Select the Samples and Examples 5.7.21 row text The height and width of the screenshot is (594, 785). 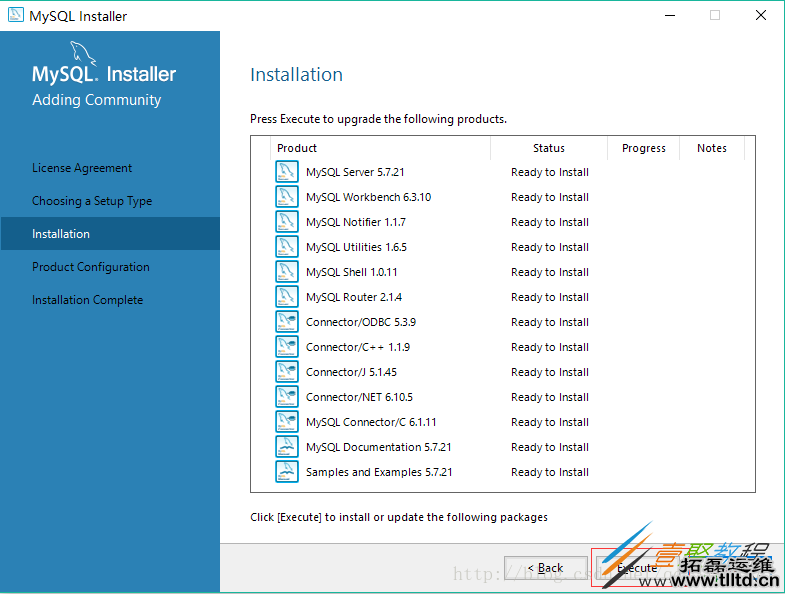(x=379, y=472)
